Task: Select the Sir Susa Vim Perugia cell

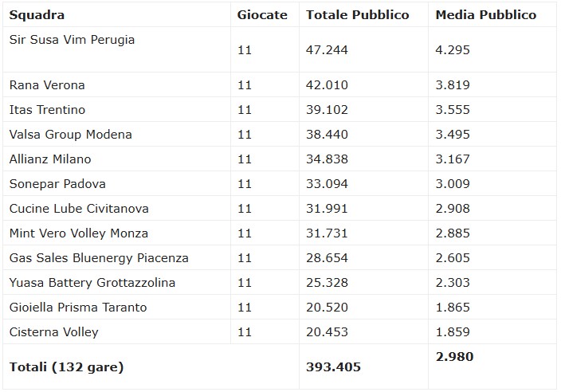Action: [x=72, y=40]
